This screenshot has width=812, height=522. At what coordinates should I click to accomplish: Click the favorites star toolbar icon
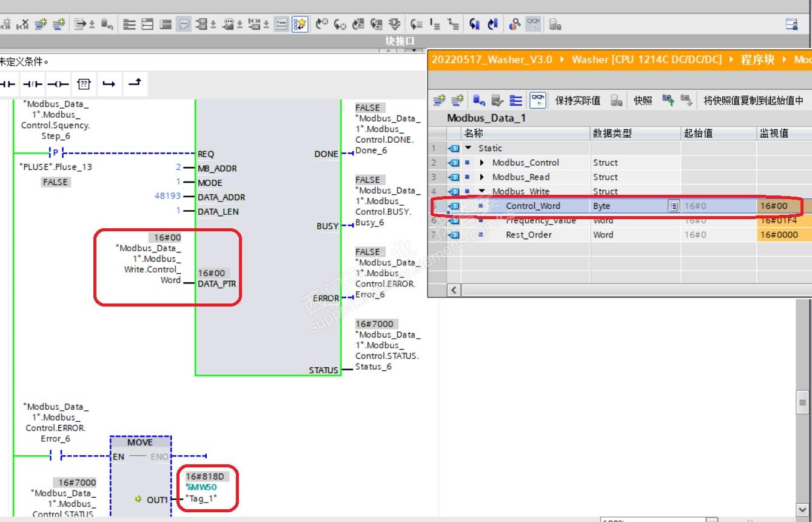tap(300, 24)
